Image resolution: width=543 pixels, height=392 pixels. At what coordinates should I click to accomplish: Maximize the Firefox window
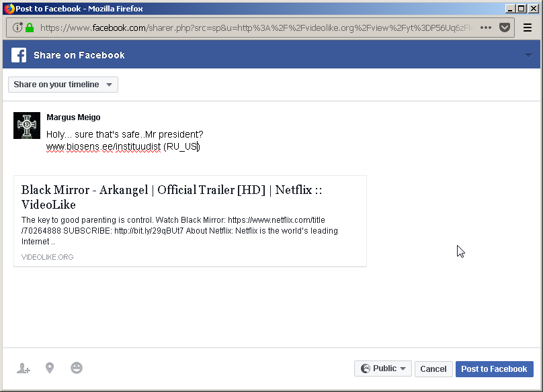tap(521, 9)
